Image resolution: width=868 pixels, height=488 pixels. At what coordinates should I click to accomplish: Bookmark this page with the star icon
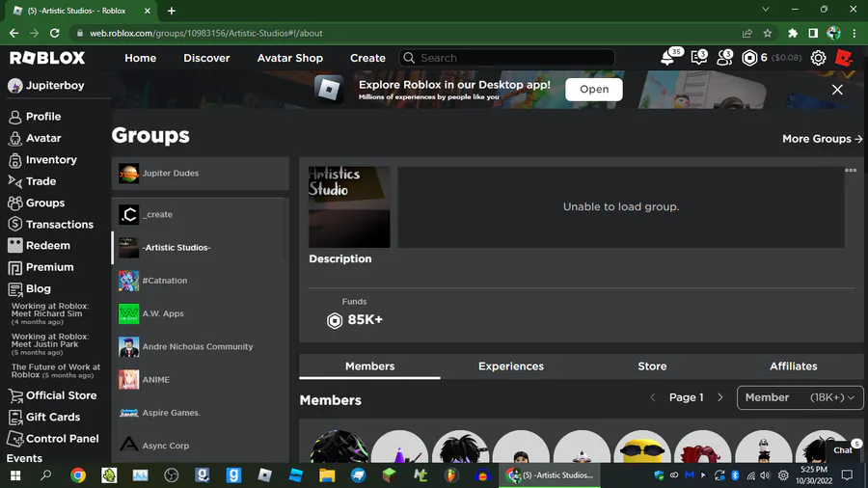click(768, 33)
